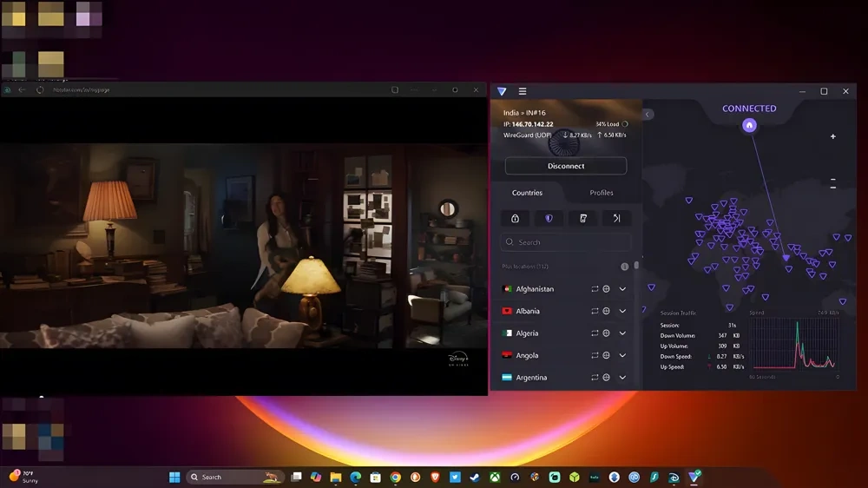Click the playing video in browser window
The height and width of the screenshot is (488, 868).
click(244, 246)
